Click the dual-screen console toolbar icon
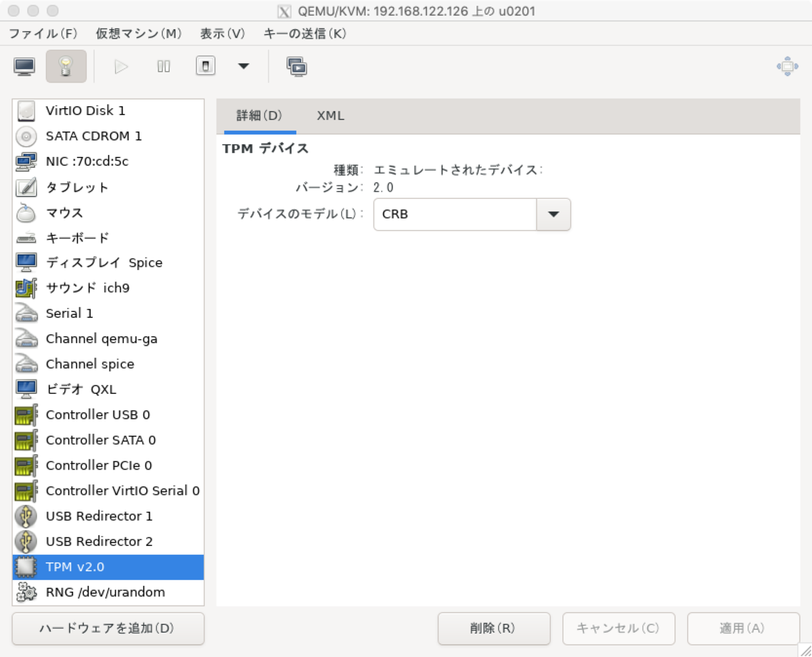The width and height of the screenshot is (812, 657). click(297, 66)
